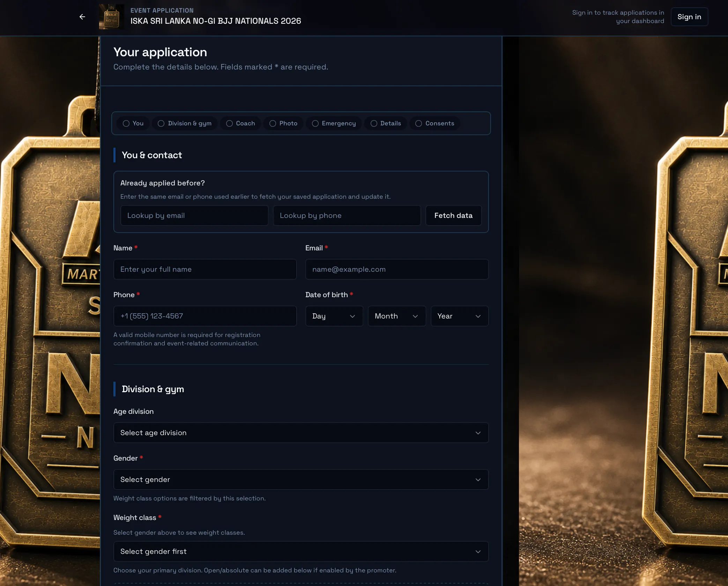Go to the Photo step tab

pos(283,123)
